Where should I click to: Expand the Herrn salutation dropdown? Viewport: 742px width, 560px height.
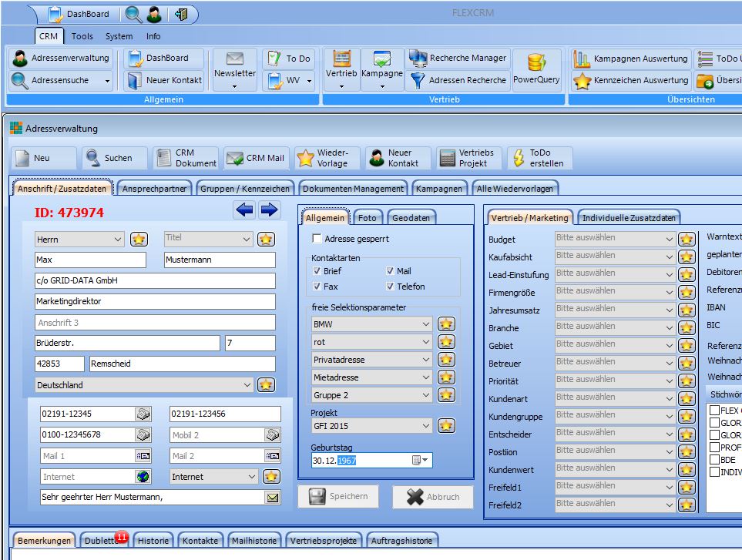pyautogui.click(x=118, y=240)
